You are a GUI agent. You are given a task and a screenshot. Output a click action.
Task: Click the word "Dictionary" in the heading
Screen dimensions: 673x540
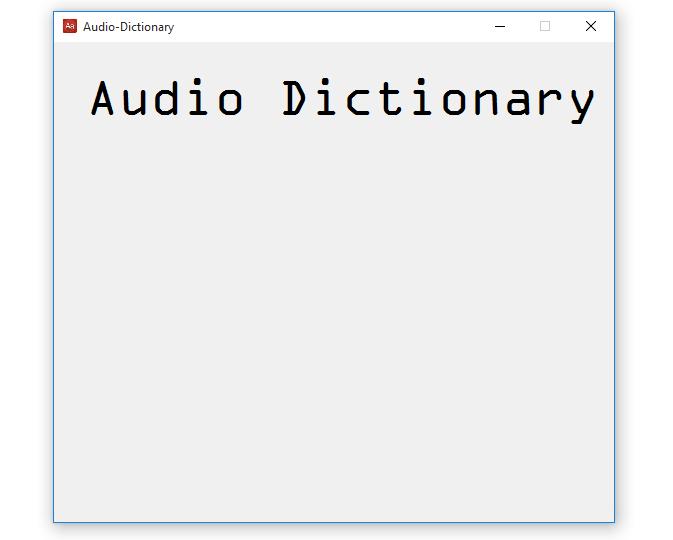point(438,99)
